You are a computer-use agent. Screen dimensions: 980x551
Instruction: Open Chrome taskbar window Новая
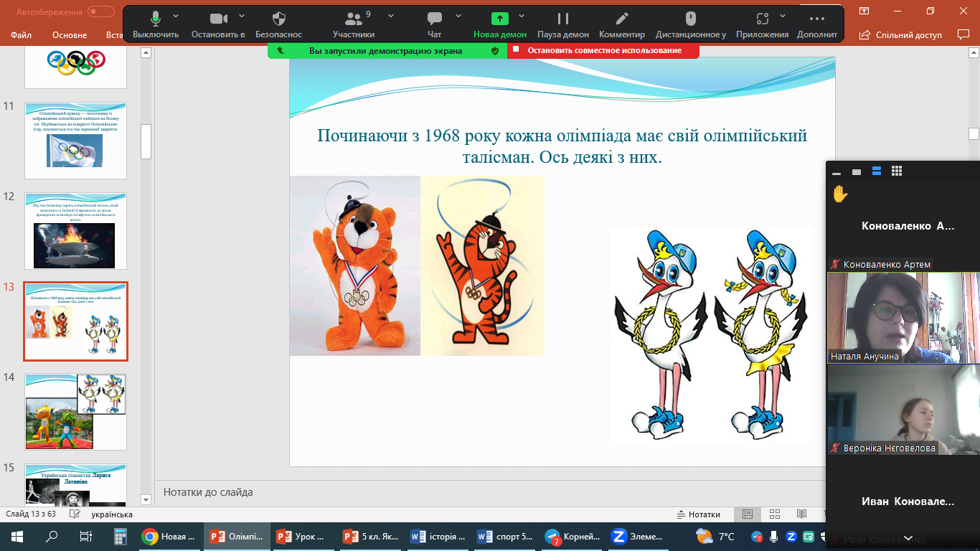point(169,536)
